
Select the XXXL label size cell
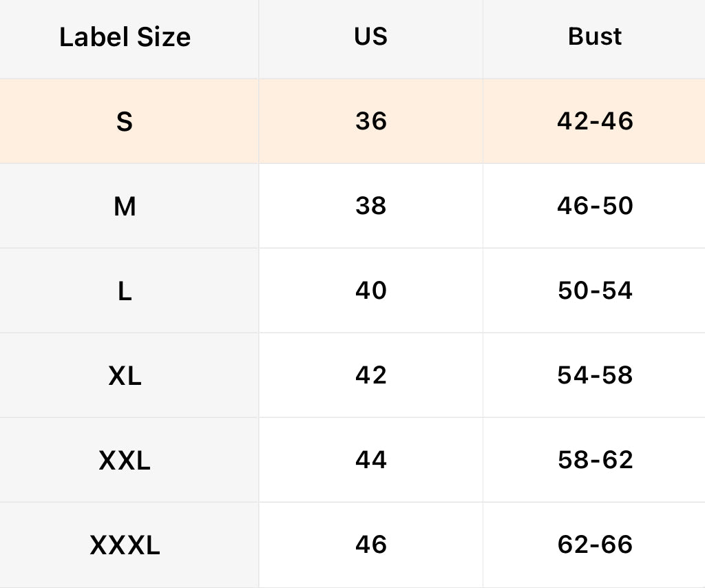click(125, 545)
